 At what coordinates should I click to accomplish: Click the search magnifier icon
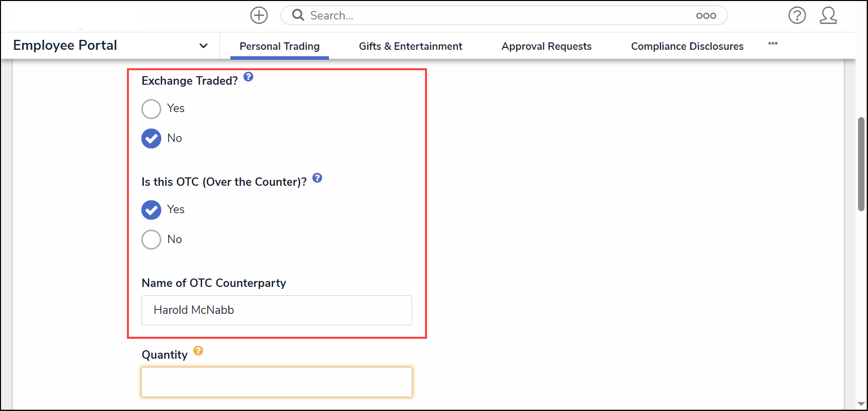[297, 15]
